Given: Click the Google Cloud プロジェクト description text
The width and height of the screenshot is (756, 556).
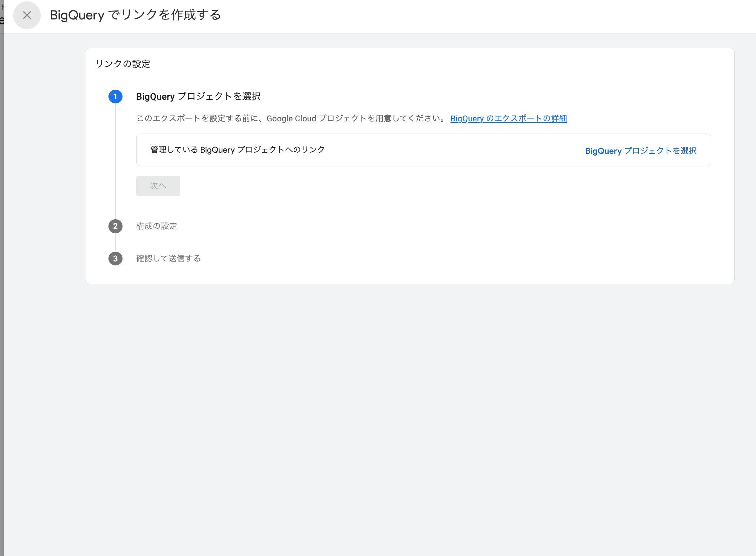Looking at the screenshot, I should pos(291,118).
